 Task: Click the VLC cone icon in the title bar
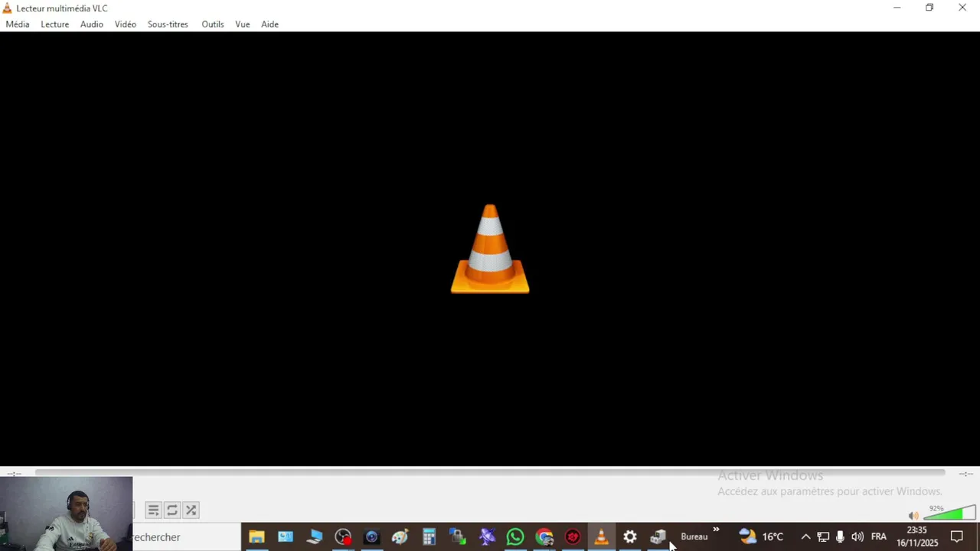pos(8,8)
